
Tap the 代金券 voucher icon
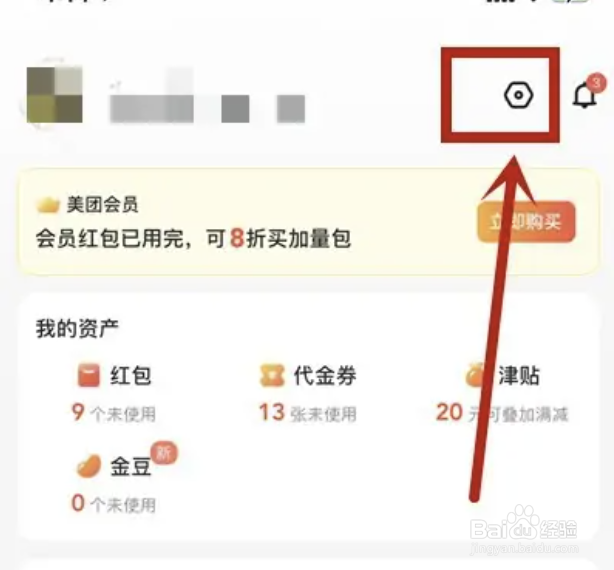click(272, 375)
